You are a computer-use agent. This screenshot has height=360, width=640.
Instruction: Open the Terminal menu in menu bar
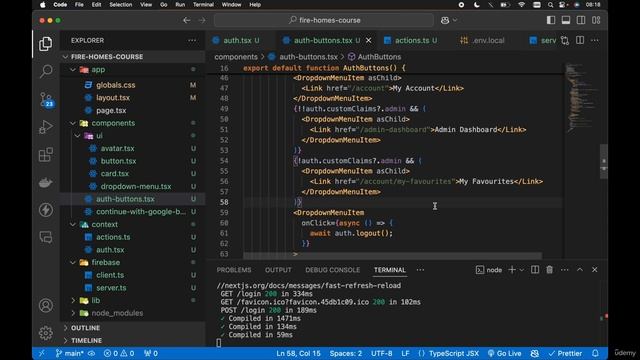(x=203, y=4)
